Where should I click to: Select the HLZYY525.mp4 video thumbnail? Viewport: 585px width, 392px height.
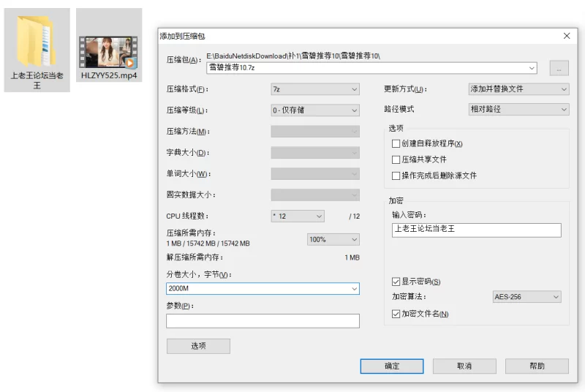(x=108, y=52)
